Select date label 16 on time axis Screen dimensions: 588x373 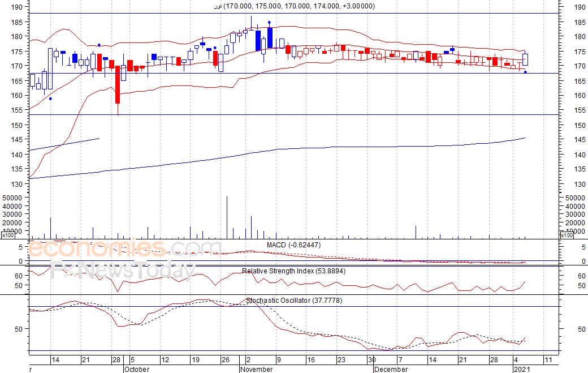click(x=311, y=360)
